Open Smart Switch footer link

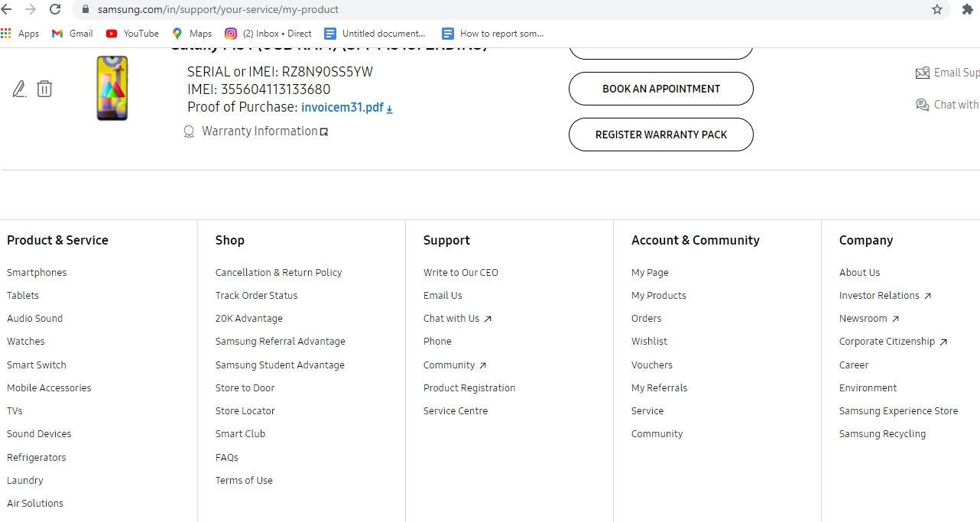click(37, 365)
